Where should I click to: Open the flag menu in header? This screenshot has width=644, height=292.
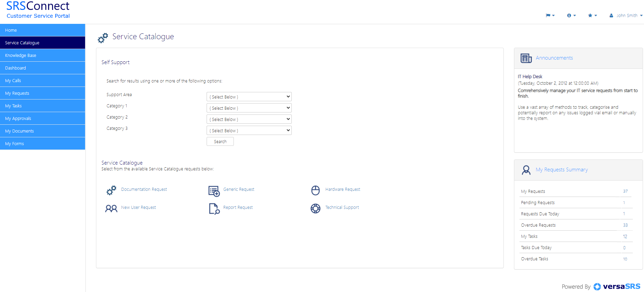pyautogui.click(x=550, y=16)
